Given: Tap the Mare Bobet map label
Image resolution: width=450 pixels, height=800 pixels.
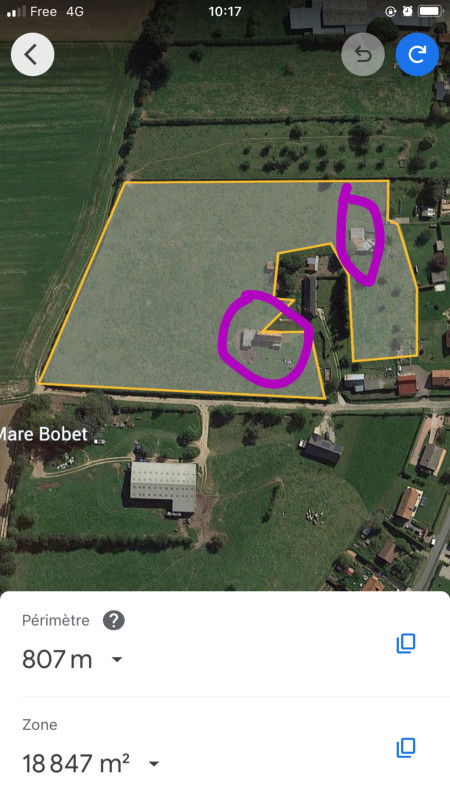Looking at the screenshot, I should click(43, 434).
